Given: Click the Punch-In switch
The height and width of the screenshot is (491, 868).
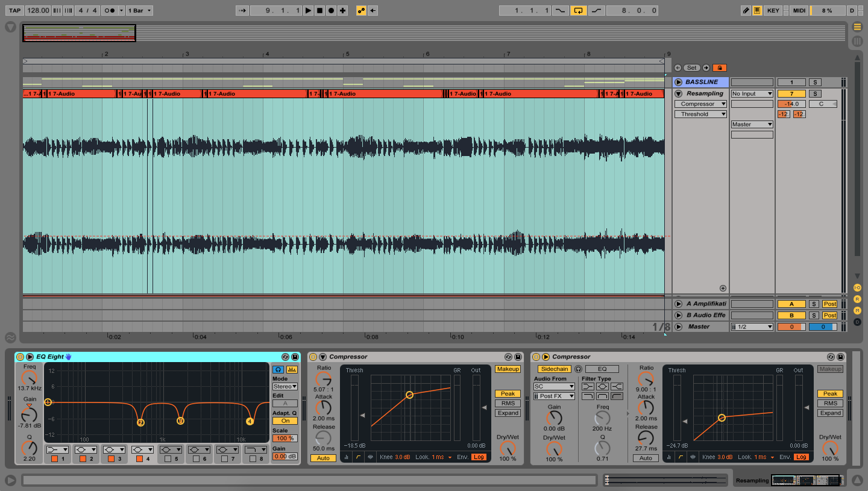Looking at the screenshot, I should [x=561, y=10].
